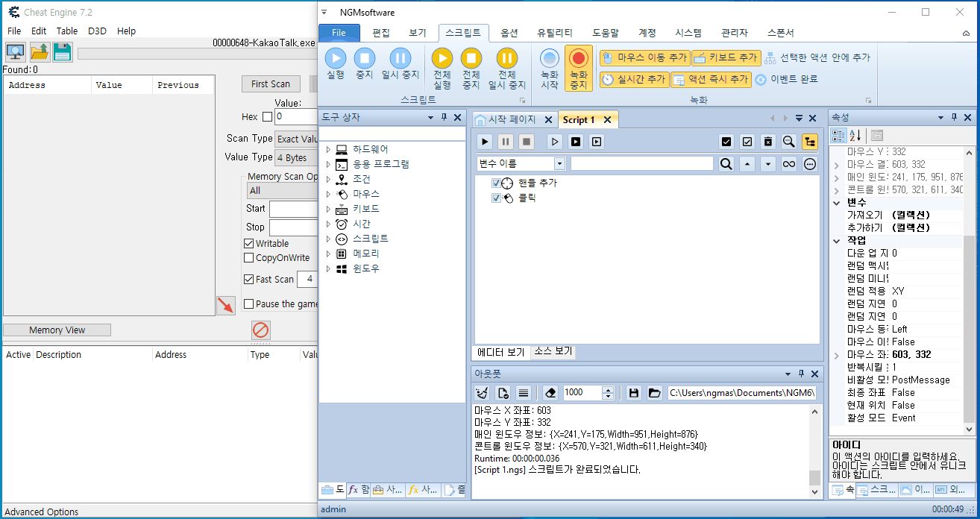
Task: Stop the script using 중지 ribbon button
Action: [364, 64]
